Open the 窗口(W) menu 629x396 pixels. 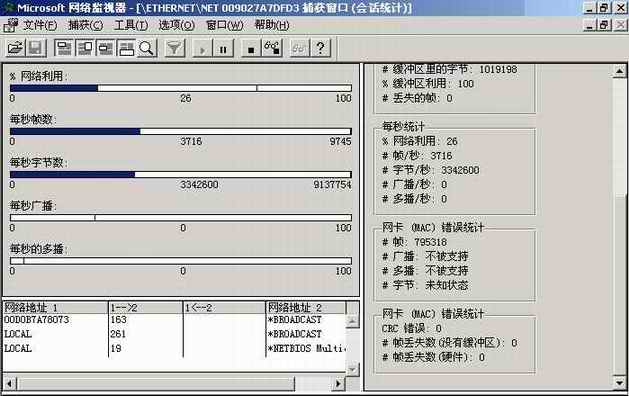click(x=225, y=25)
